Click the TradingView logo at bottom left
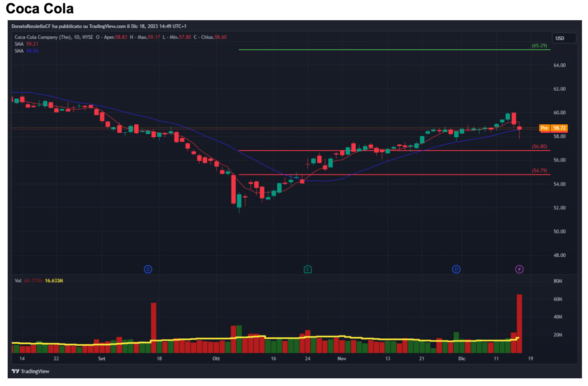 point(31,371)
